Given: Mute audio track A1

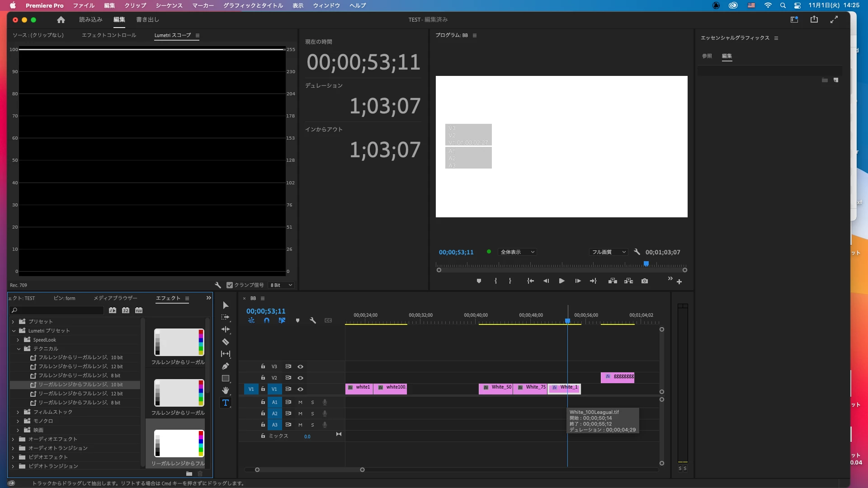Looking at the screenshot, I should [x=300, y=402].
